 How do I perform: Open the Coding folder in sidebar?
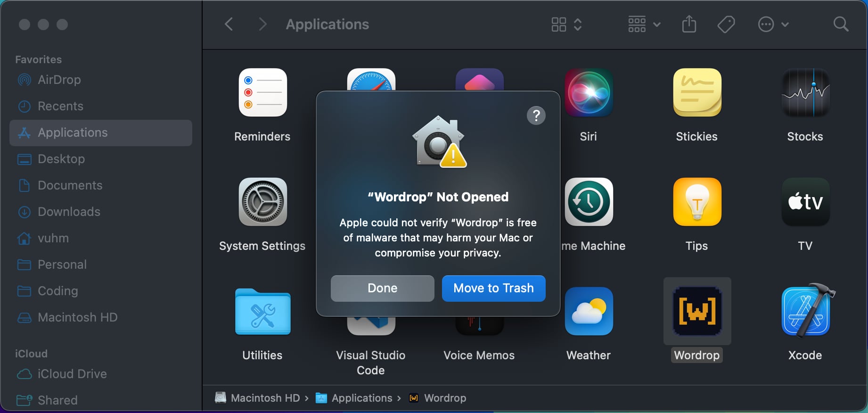[101, 291]
